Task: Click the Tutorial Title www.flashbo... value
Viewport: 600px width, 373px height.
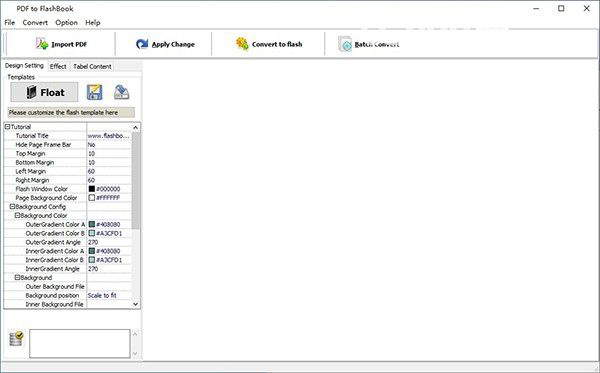Action: click(x=109, y=136)
